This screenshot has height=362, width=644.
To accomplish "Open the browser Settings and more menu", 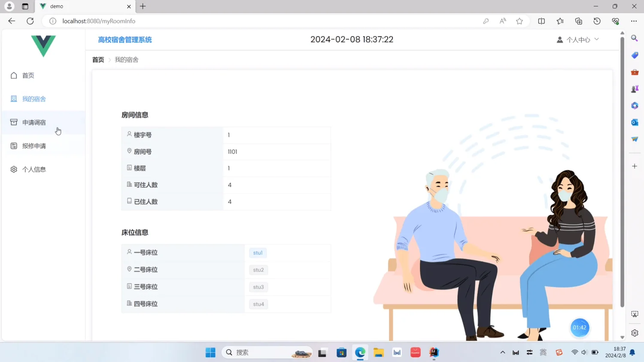I will (x=634, y=21).
